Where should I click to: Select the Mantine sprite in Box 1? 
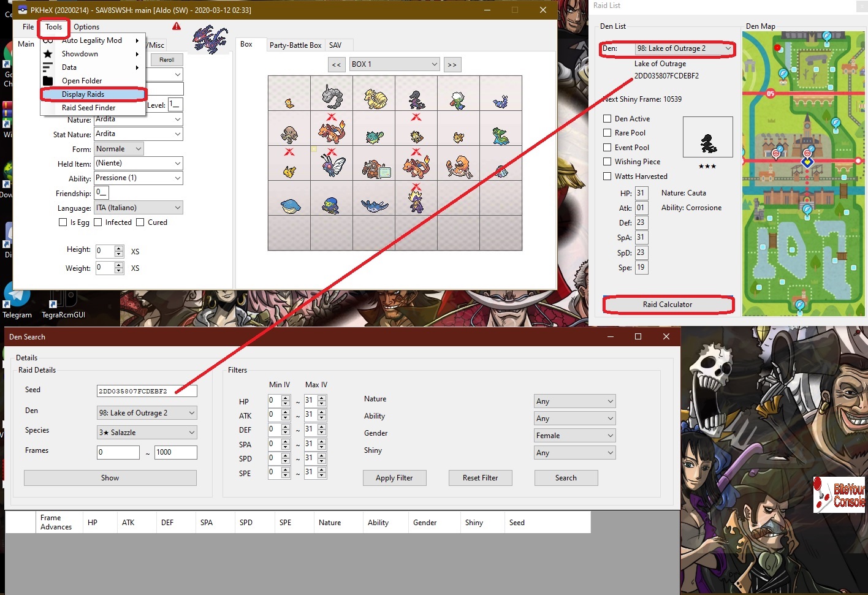coord(374,205)
